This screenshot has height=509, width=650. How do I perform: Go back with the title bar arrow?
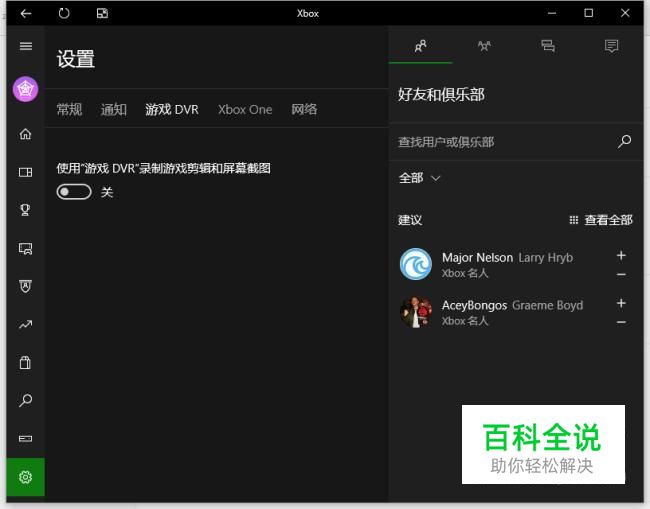[26, 14]
